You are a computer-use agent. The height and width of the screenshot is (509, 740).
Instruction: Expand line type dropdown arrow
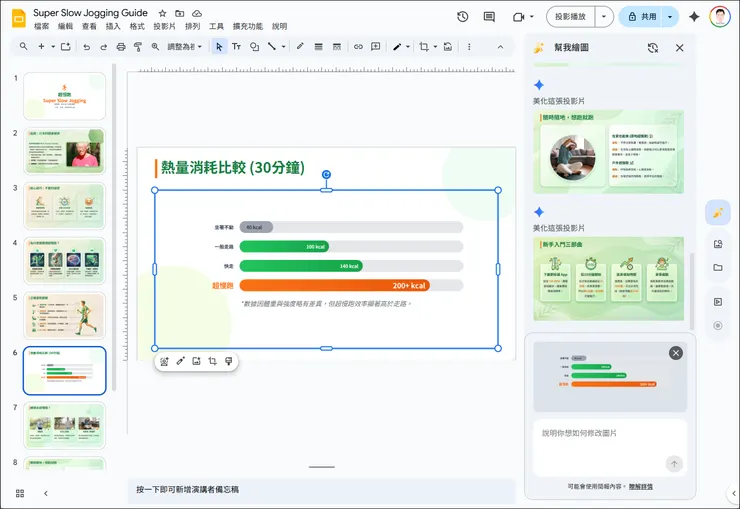click(x=283, y=47)
